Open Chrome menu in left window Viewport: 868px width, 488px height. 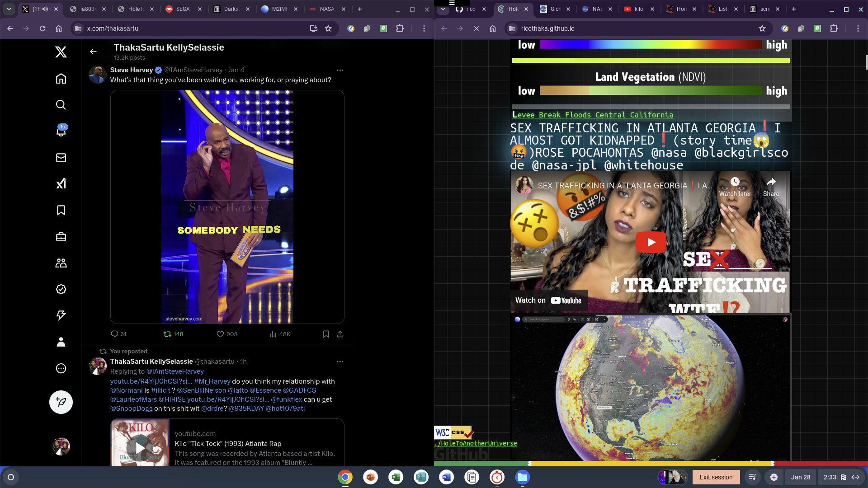tap(424, 28)
